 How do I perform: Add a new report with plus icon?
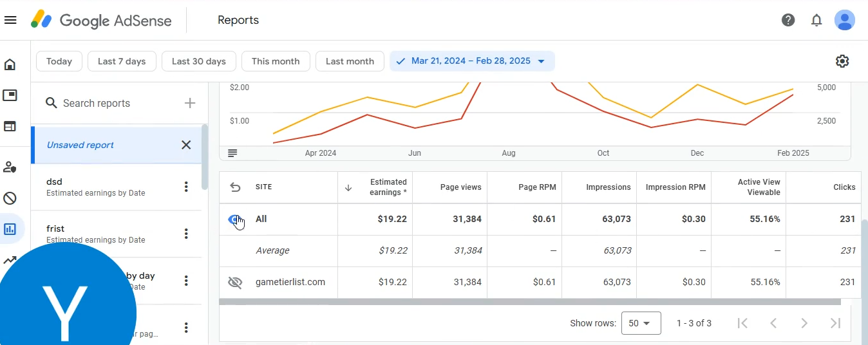[190, 103]
